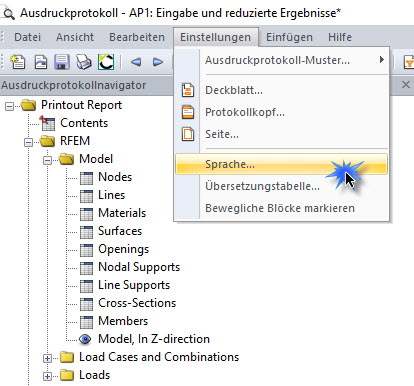The width and height of the screenshot is (414, 386).
Task: Click the magnifier icon in title bar
Action: pyautogui.click(x=8, y=13)
